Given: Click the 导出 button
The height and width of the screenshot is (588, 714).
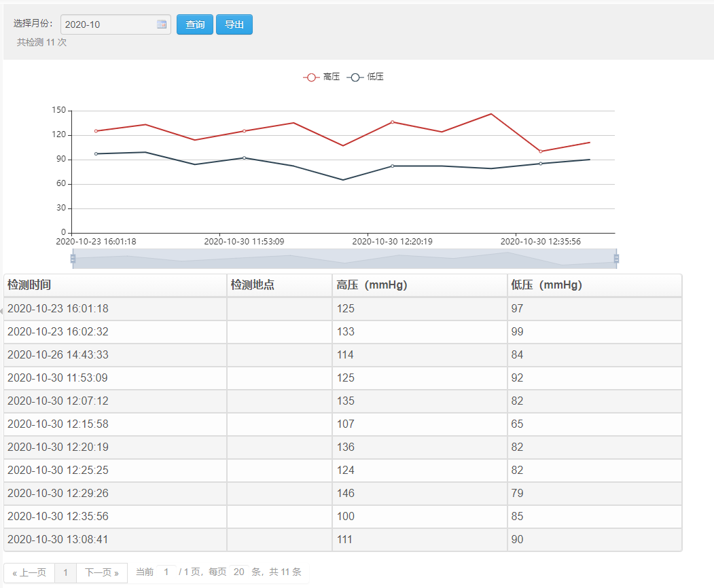Looking at the screenshot, I should tap(234, 24).
